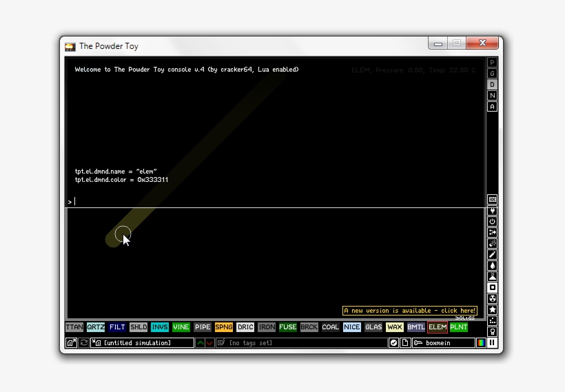Select the ELEM element
This screenshot has height=392, width=565.
click(438, 327)
